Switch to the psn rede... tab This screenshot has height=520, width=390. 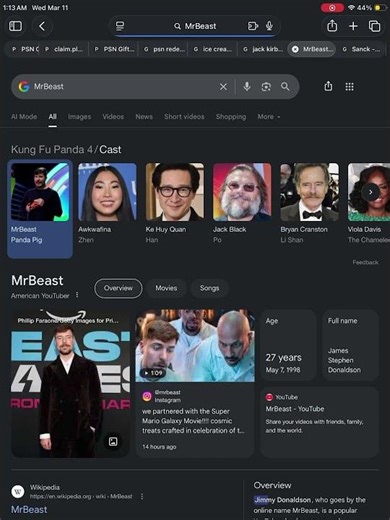tap(164, 49)
